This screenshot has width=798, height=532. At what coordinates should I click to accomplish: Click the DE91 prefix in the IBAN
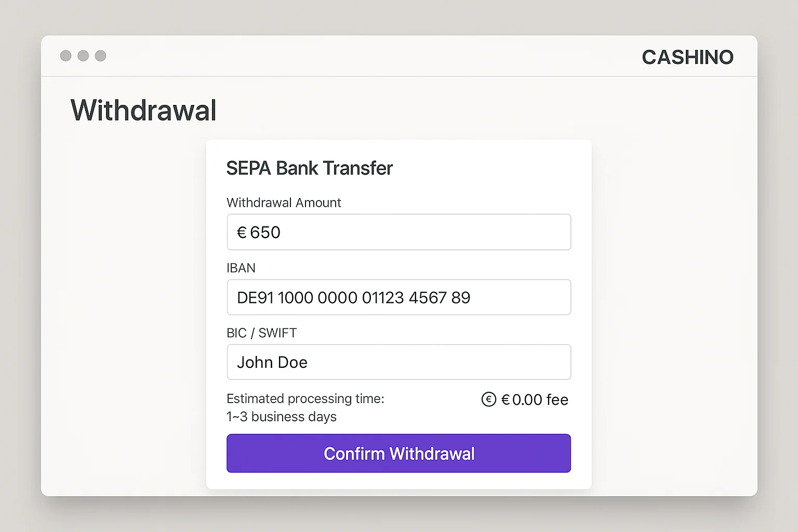(255, 298)
